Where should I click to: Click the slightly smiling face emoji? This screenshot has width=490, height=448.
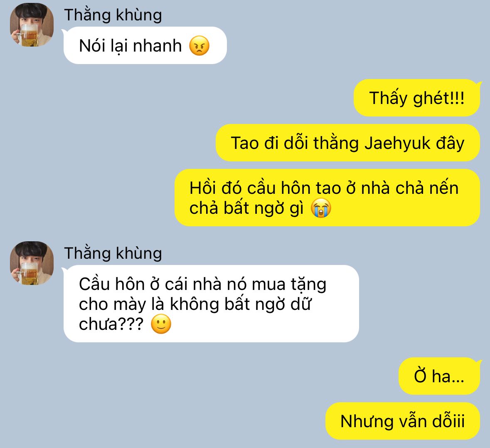tap(161, 324)
